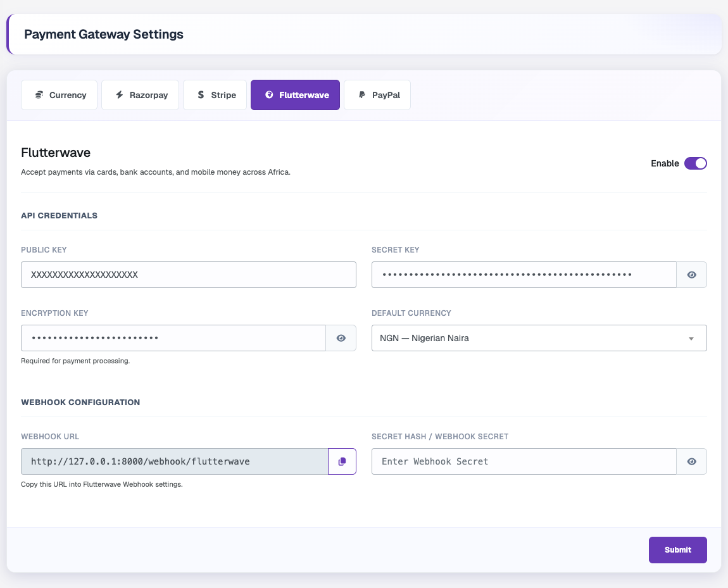Click the "DEFAULT CURRENCY" label
728x588 pixels.
[411, 313]
